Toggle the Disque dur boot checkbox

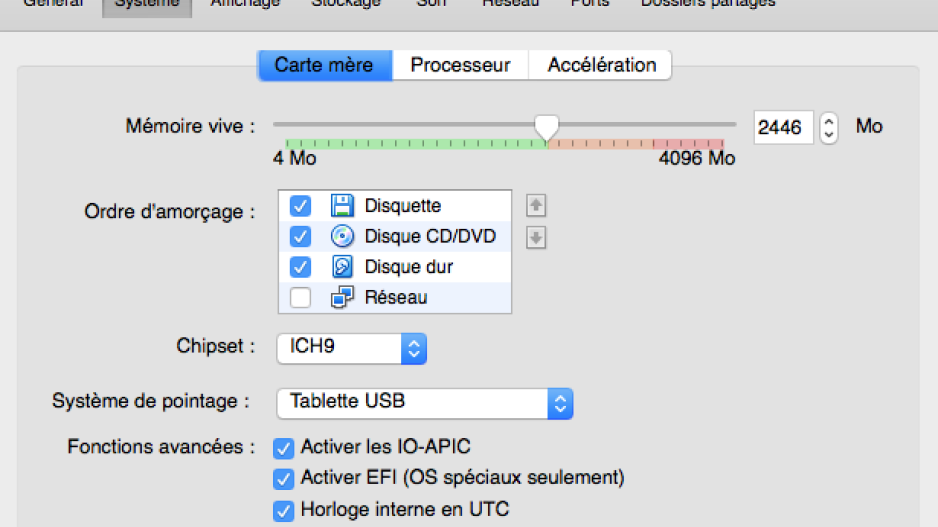point(300,267)
